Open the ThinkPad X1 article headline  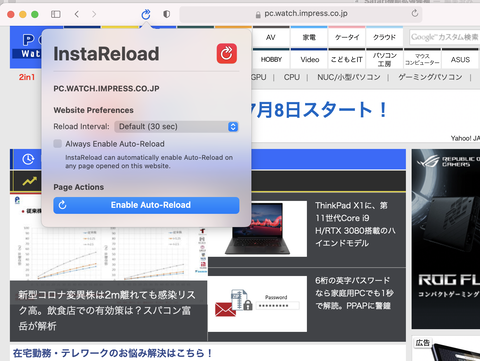coord(355,224)
